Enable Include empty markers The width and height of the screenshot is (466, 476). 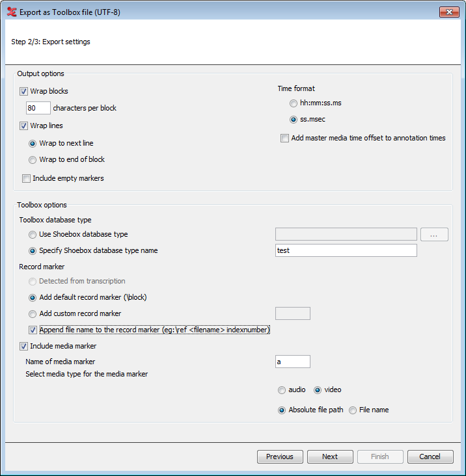click(27, 179)
